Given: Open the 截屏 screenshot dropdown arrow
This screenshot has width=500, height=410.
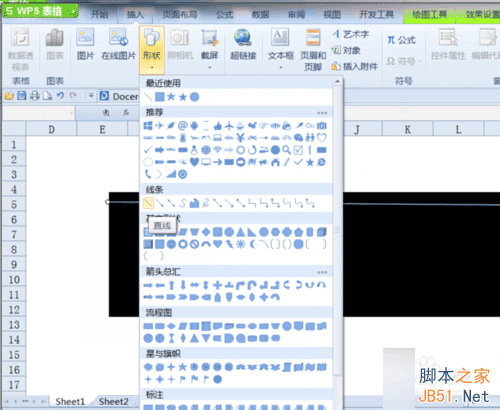Looking at the screenshot, I should pyautogui.click(x=210, y=68).
